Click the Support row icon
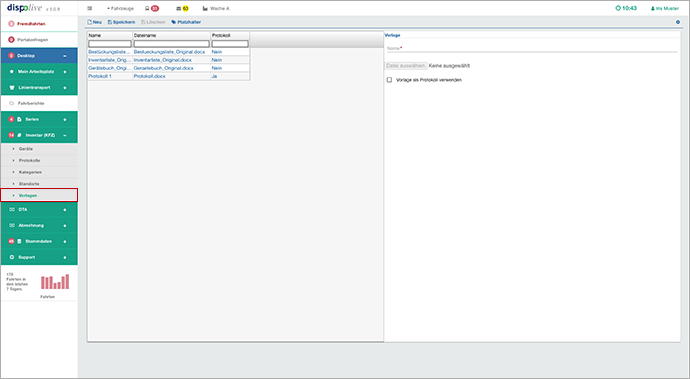Screen dimensions: 690x379 [12, 257]
